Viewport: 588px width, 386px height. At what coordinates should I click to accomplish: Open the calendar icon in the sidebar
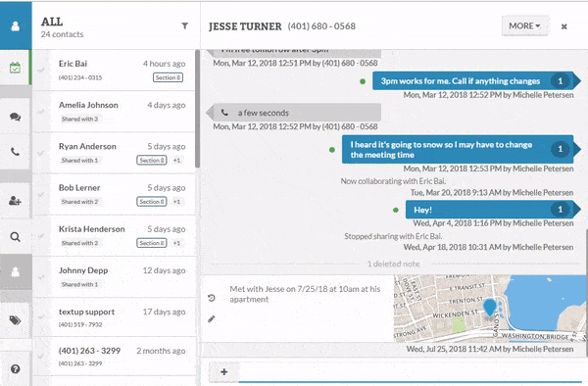(x=15, y=69)
